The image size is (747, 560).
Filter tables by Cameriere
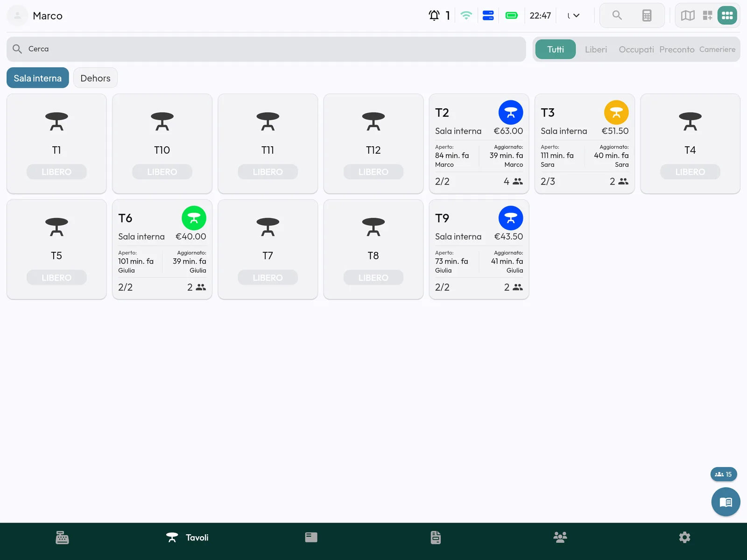click(717, 50)
